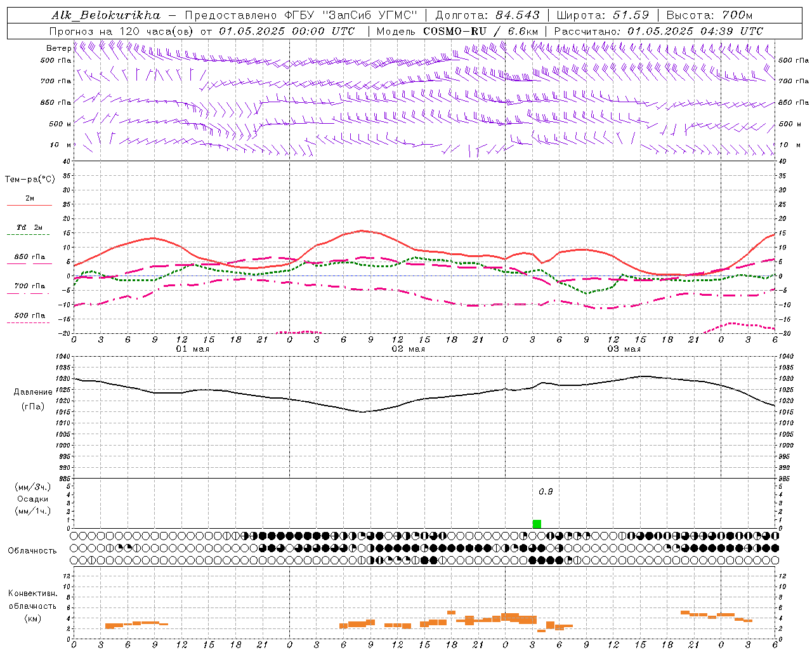
Task: Select the text 'Предоставлено ФГБУ "ЗапСиб УГМС"'
Action: tap(301, 15)
